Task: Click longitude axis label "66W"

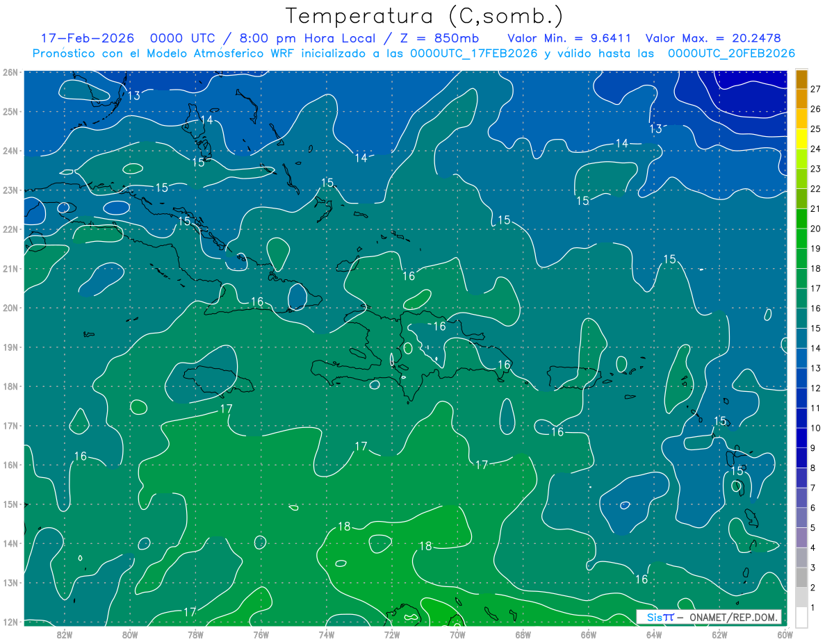Action: 588,634
